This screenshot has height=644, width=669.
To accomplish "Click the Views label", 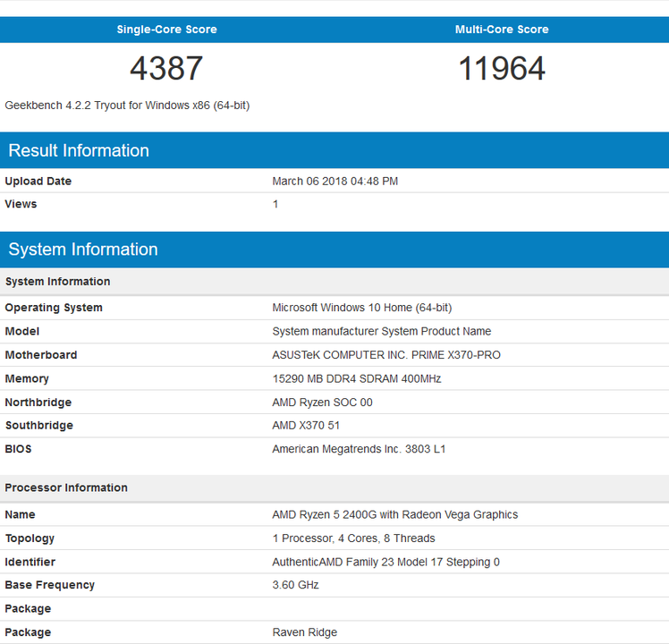I will pos(21,204).
